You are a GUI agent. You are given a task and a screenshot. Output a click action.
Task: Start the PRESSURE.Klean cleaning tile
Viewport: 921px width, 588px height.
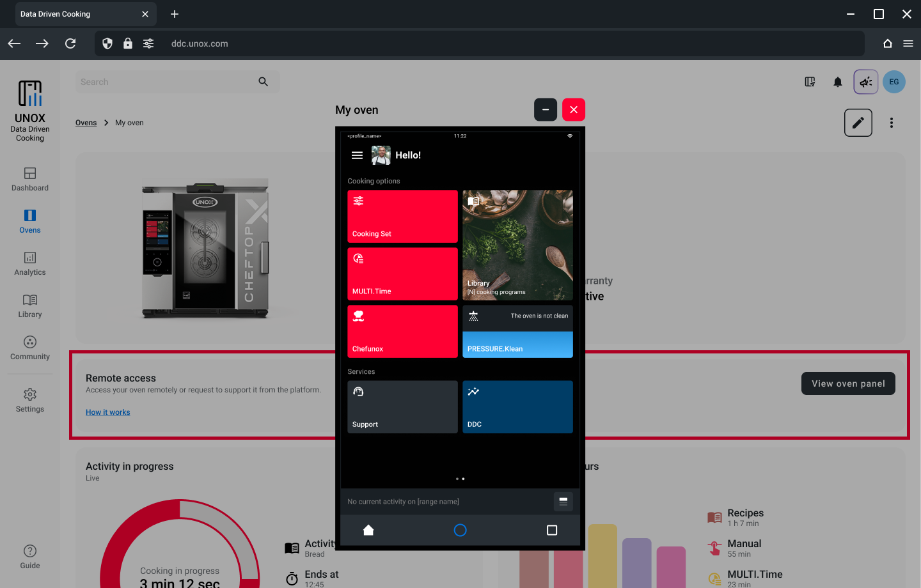click(x=517, y=344)
